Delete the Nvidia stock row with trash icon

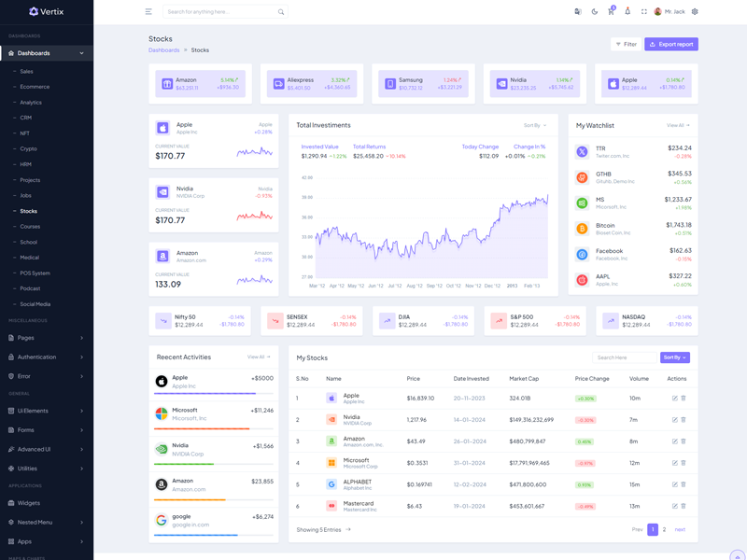(x=684, y=420)
